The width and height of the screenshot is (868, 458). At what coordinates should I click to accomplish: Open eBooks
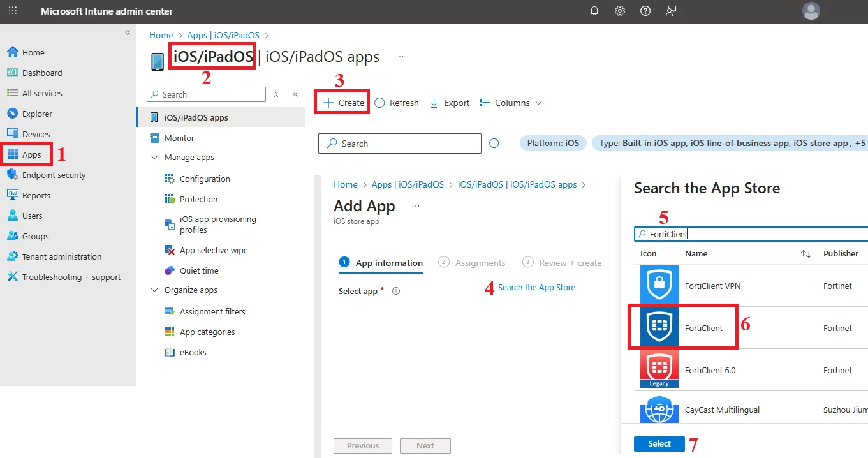pyautogui.click(x=193, y=352)
